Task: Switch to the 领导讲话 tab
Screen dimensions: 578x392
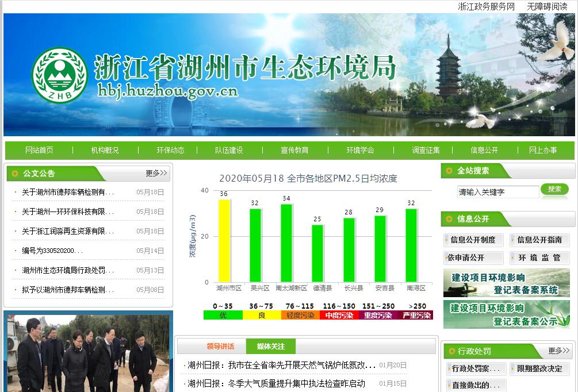Action: pos(220,346)
